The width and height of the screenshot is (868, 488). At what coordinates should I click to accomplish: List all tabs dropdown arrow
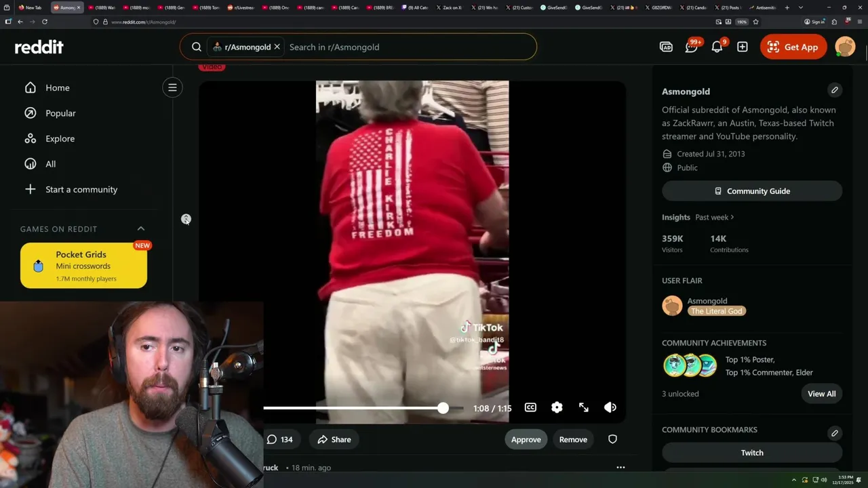pos(801,7)
